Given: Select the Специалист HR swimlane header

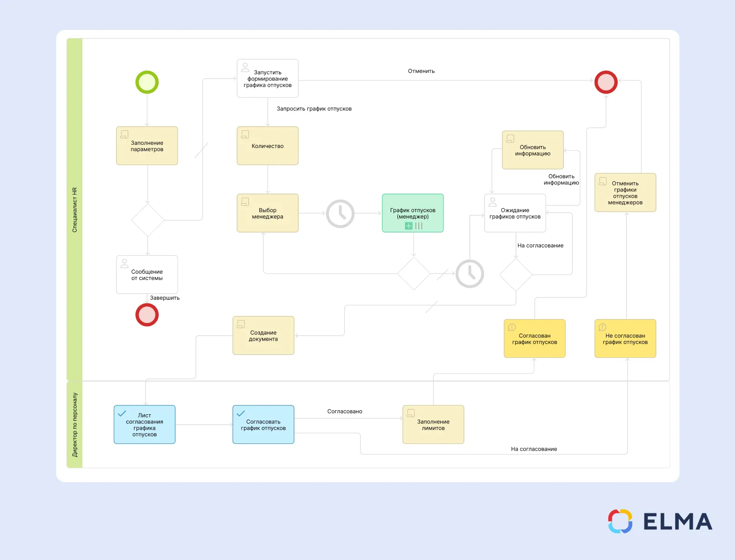Looking at the screenshot, I should click(75, 210).
